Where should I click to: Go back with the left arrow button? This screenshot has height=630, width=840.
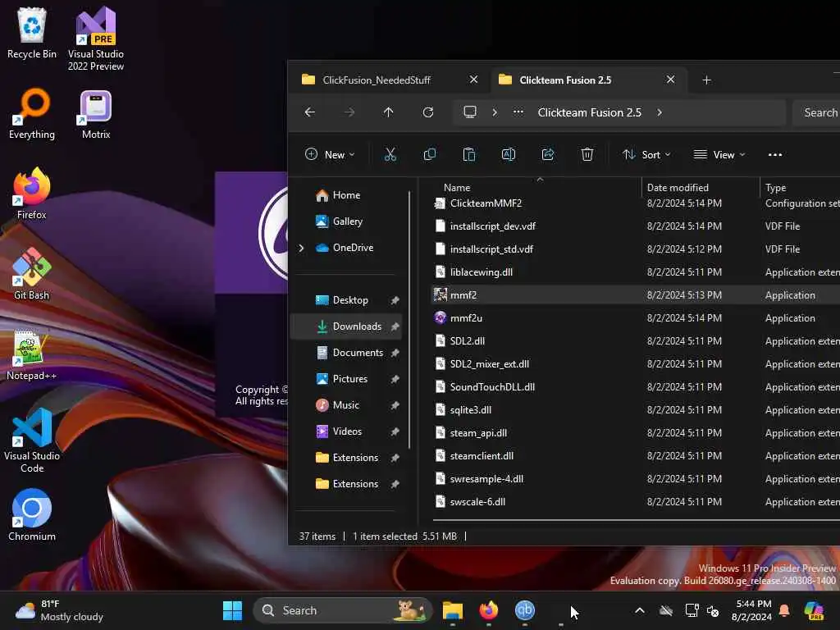[x=309, y=112]
